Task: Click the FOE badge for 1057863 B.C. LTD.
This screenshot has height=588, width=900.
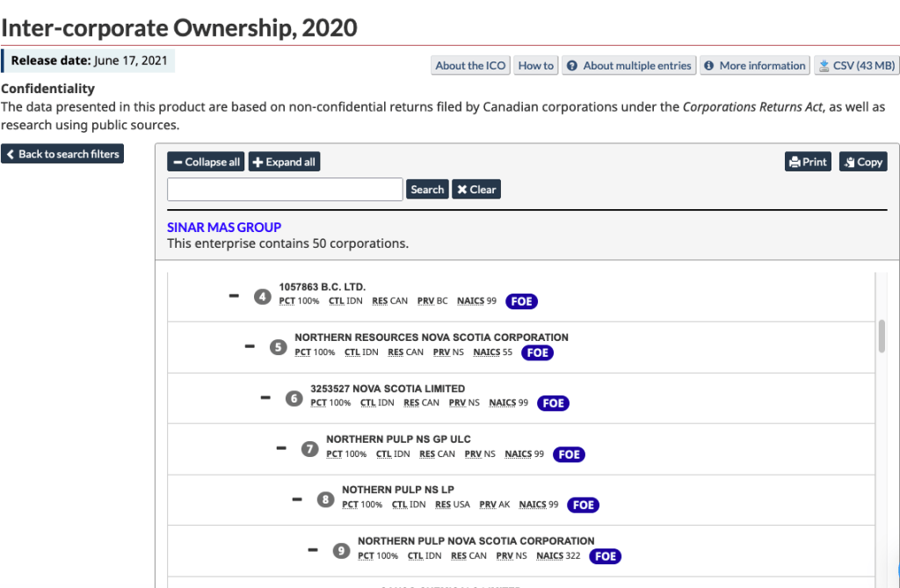Action: [x=521, y=301]
